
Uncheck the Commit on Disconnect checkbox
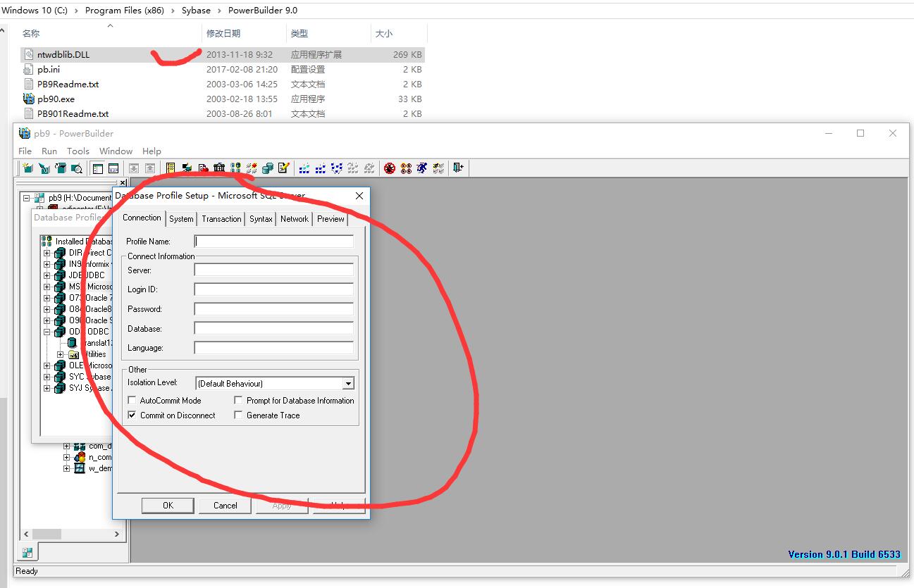132,415
